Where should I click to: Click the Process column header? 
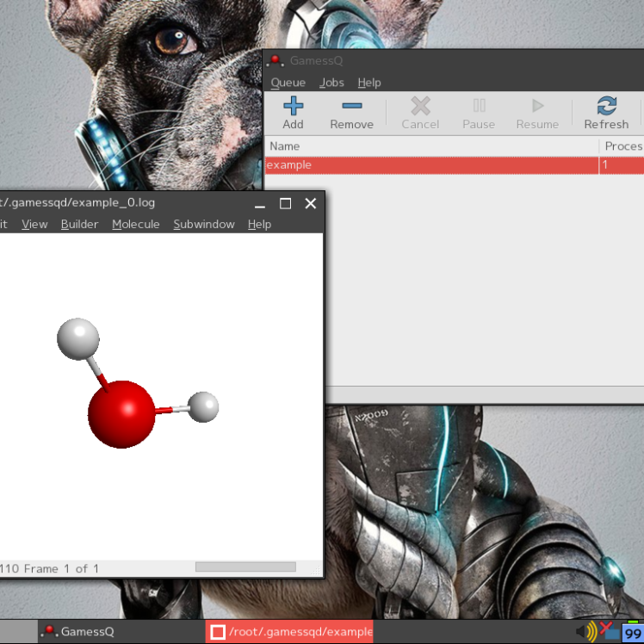[622, 146]
